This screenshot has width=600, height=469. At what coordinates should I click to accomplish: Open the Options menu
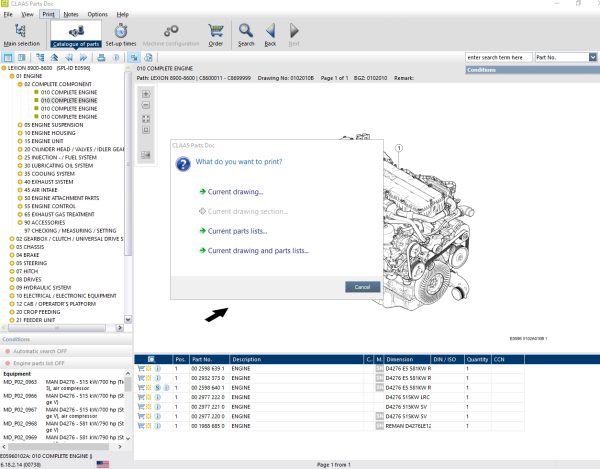[x=97, y=15]
